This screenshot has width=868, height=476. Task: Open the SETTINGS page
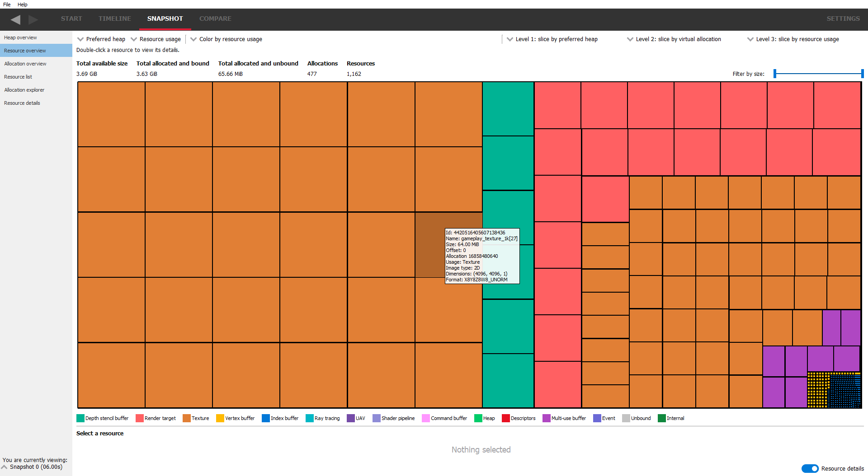point(843,19)
